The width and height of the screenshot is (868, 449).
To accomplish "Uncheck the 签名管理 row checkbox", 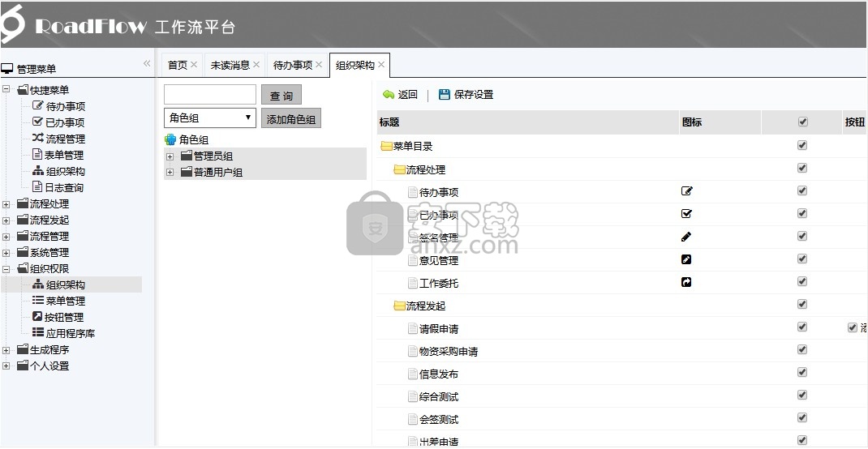I will [802, 236].
